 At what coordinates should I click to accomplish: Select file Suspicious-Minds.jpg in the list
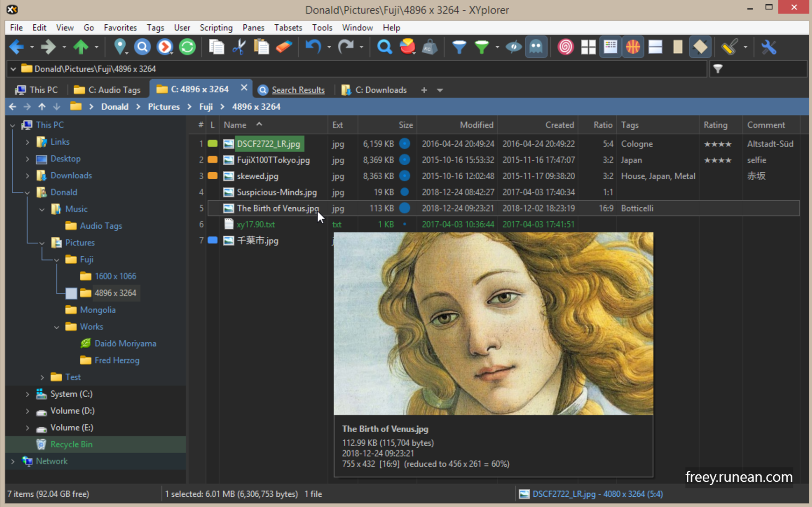click(x=277, y=192)
